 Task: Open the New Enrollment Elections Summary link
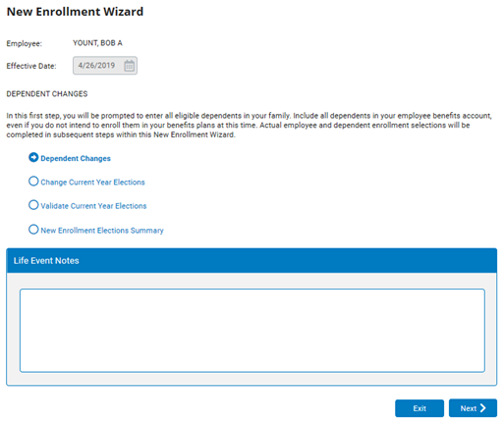coord(102,231)
